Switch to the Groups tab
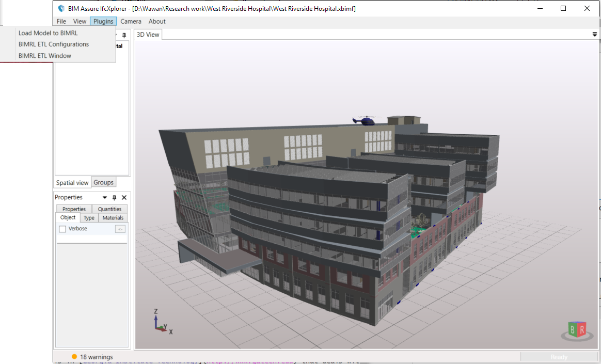The width and height of the screenshot is (601, 364). coord(103,182)
